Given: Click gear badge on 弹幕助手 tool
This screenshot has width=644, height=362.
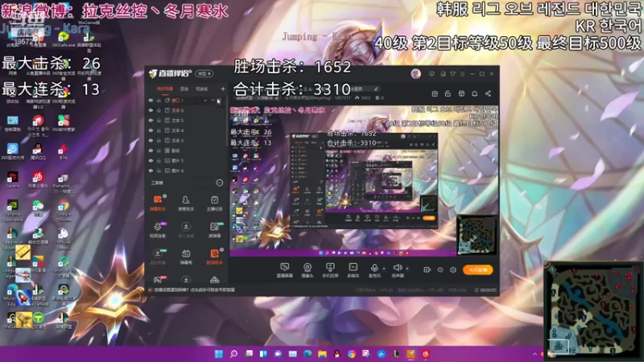Looking at the screenshot, I should pos(165,196).
